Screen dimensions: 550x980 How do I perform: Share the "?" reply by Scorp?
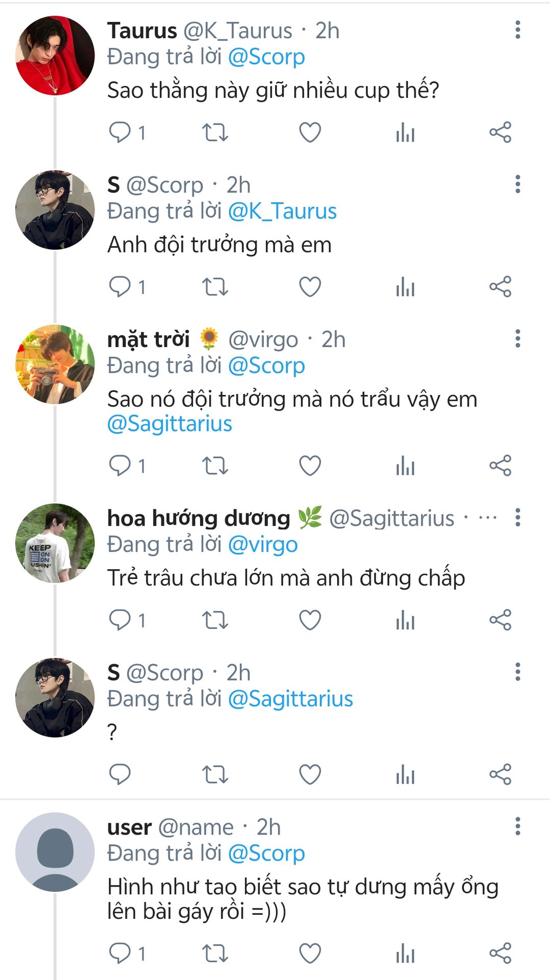(500, 774)
